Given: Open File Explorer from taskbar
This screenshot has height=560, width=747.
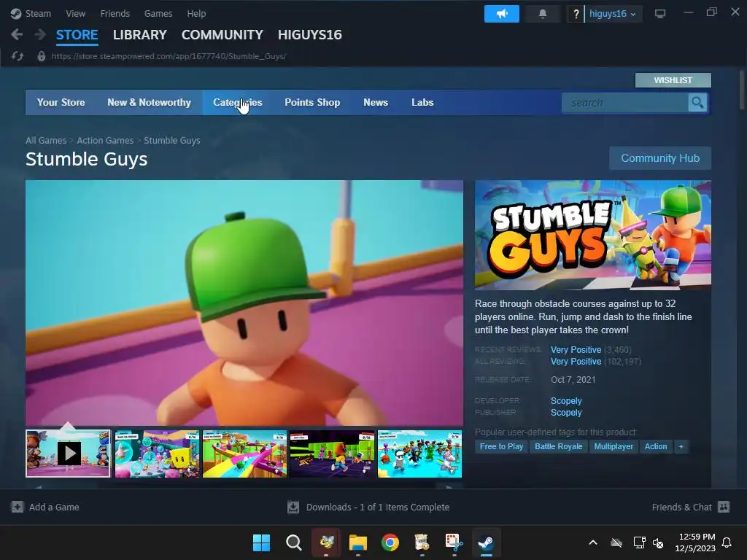Looking at the screenshot, I should point(357,542).
